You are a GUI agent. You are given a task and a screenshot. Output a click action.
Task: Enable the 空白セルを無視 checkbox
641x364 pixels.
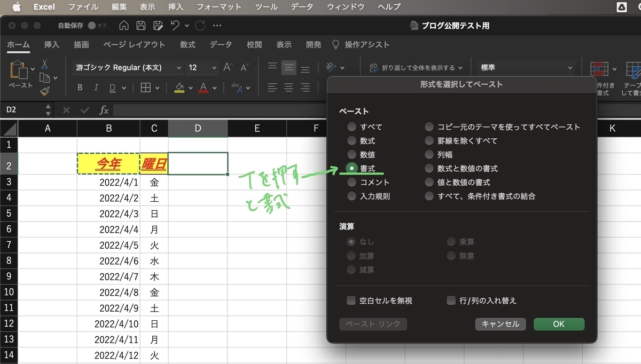(351, 300)
